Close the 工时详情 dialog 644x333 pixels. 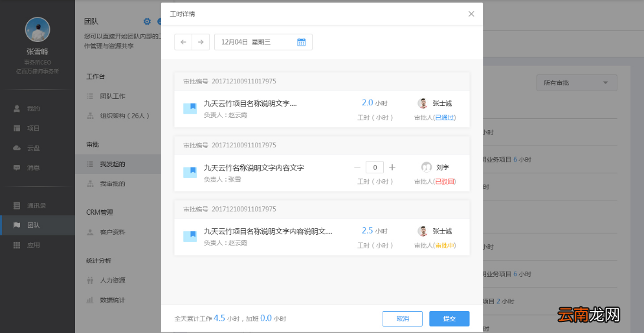click(471, 14)
